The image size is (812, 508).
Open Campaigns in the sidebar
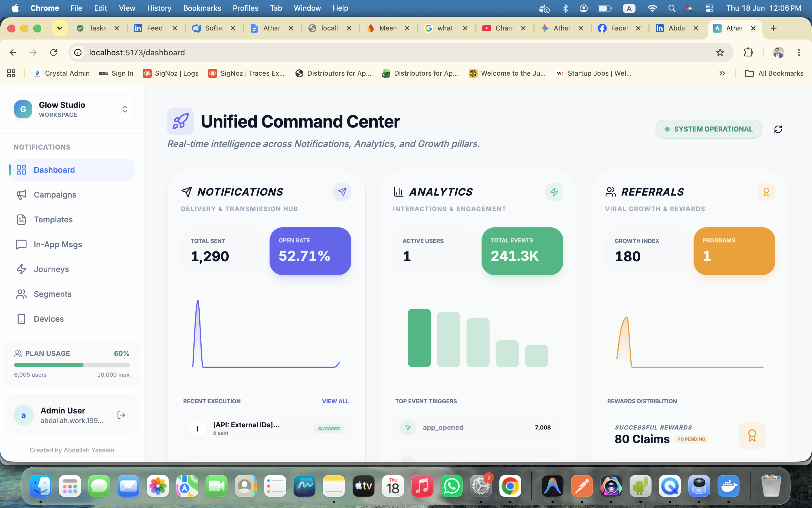click(72, 194)
